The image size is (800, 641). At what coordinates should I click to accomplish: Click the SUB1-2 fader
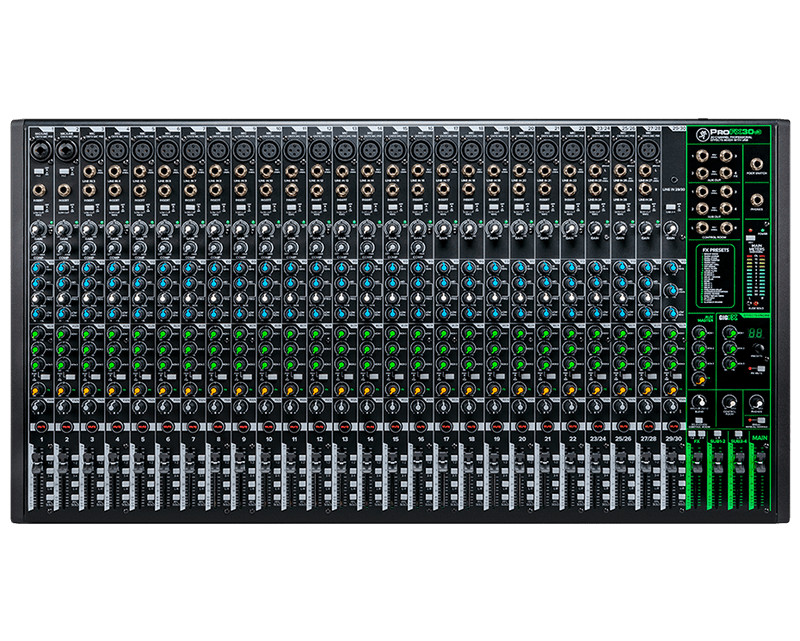coord(718,461)
